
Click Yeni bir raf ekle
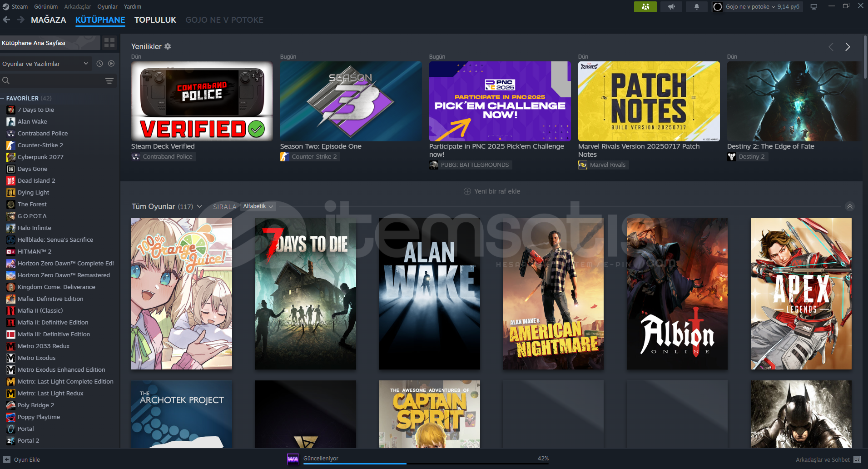(492, 191)
